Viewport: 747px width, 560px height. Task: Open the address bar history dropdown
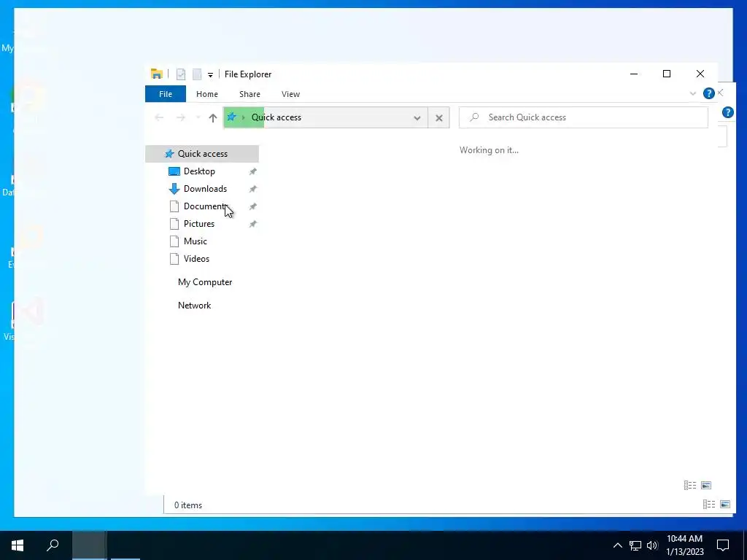click(x=417, y=117)
